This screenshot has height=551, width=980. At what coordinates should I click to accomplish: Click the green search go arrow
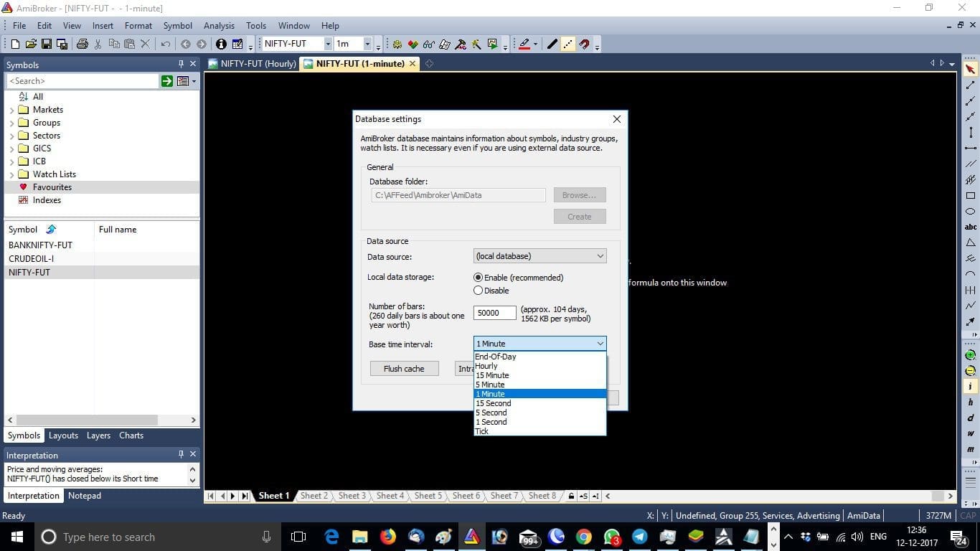pos(167,81)
